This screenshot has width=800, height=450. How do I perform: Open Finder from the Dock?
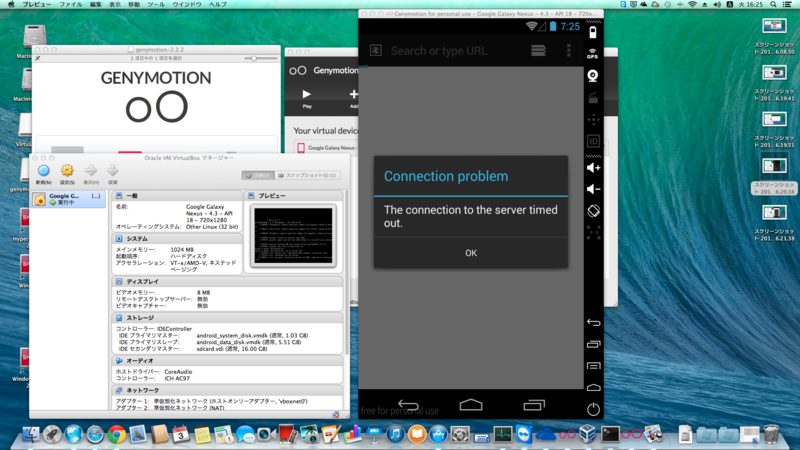[x=31, y=435]
